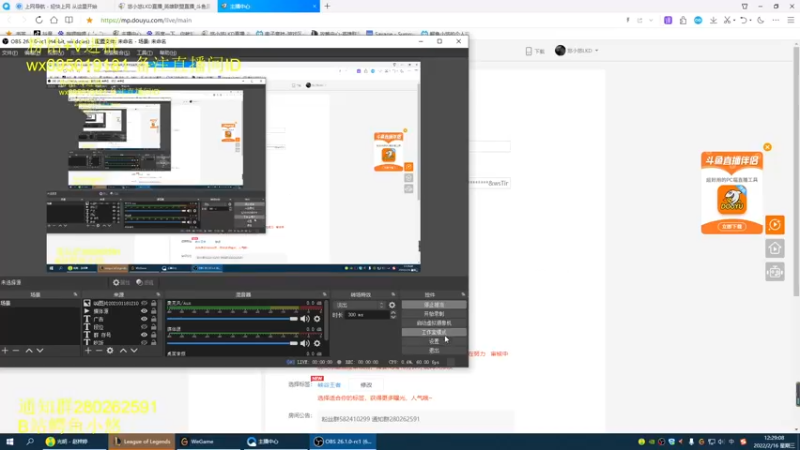Expand dropdown arrow beside scissors tool
The height and width of the screenshot is (450, 800).
pos(735,20)
